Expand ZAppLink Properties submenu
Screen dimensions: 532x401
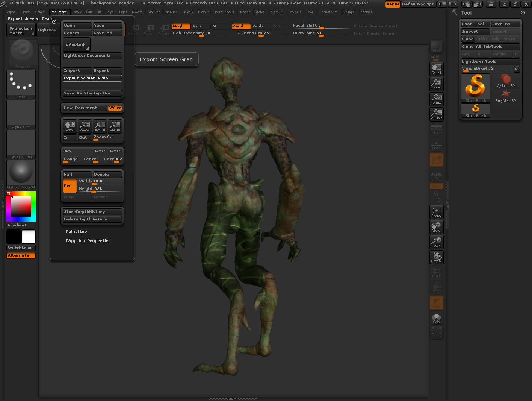pos(88,241)
